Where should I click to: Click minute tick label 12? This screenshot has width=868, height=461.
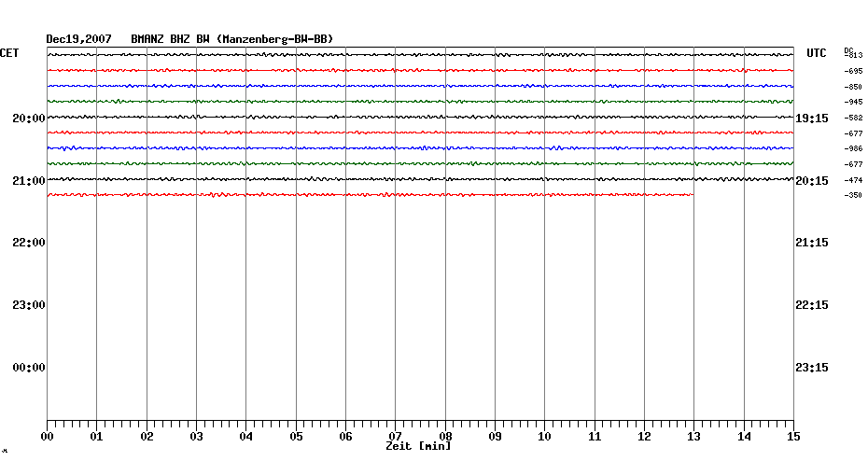click(644, 437)
